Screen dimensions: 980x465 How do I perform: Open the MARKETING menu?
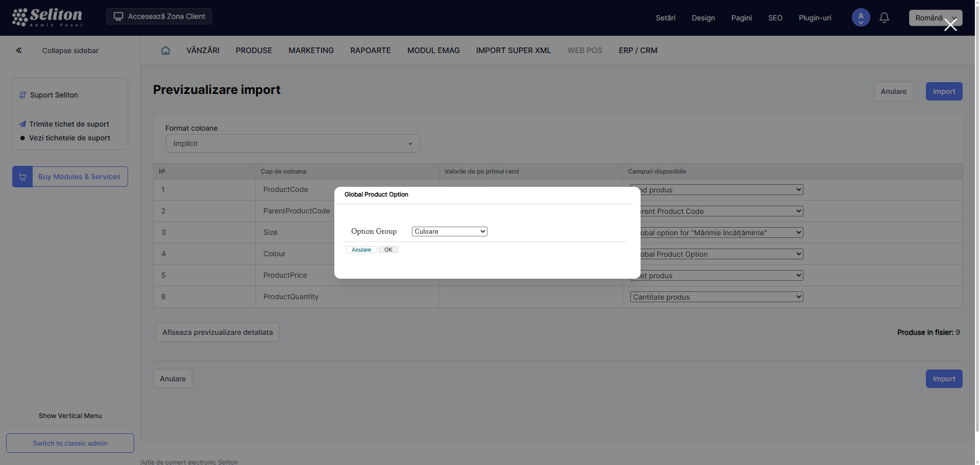[x=311, y=51]
